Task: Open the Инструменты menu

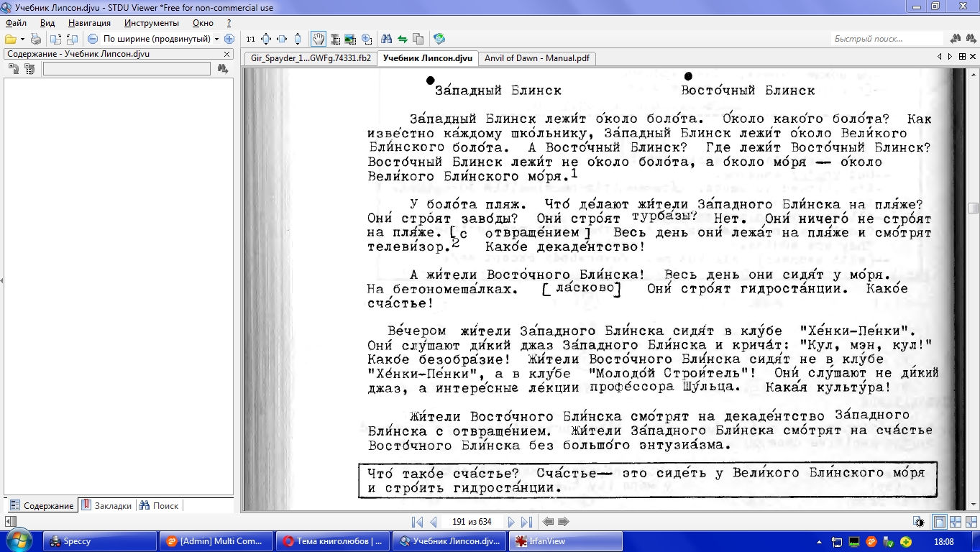Action: [x=151, y=23]
